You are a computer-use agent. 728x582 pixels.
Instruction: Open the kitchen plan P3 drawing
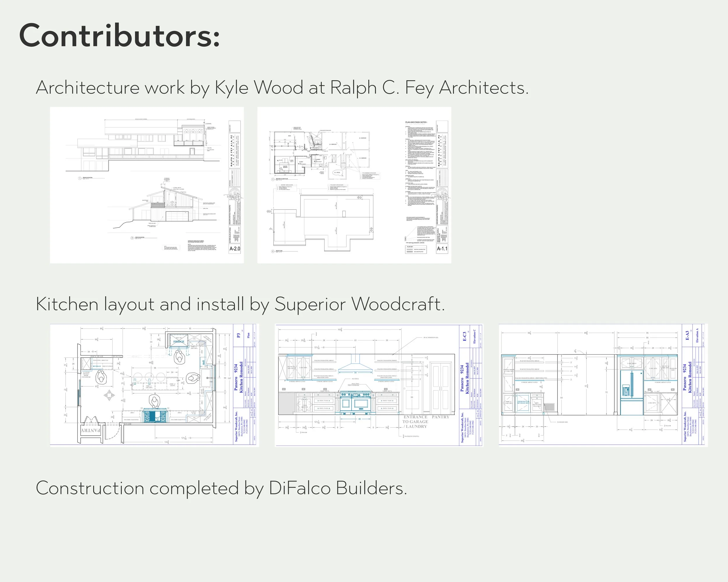[154, 385]
